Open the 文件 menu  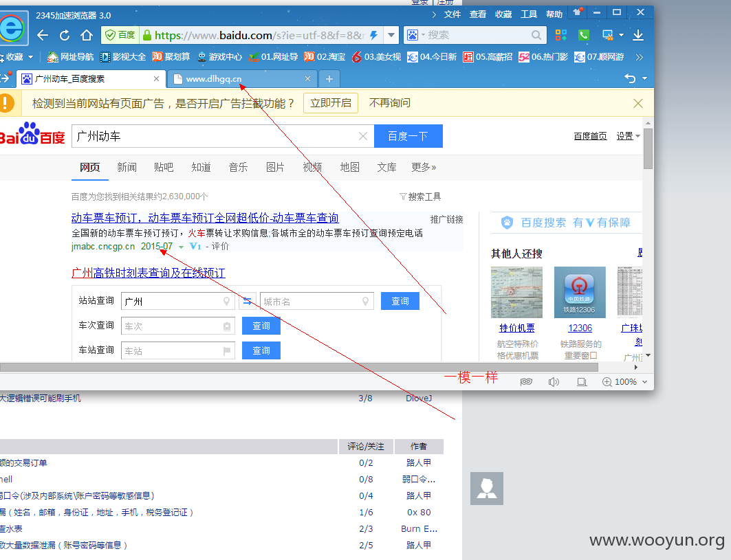point(452,14)
